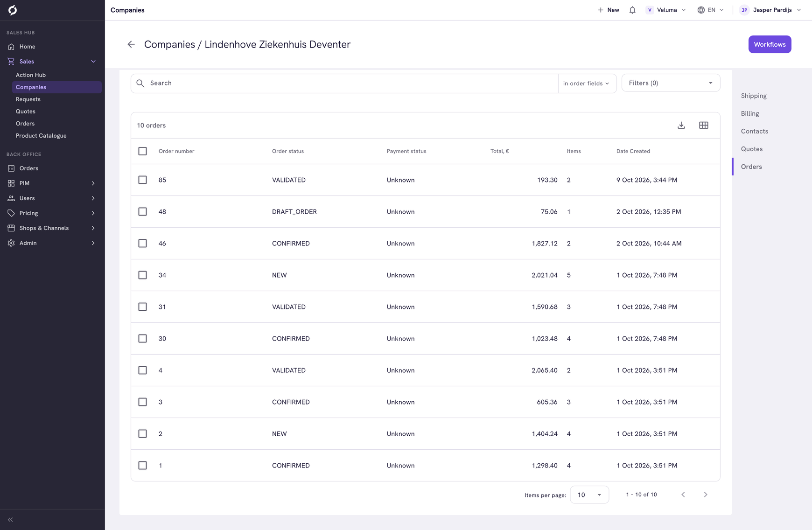Click the globe language icon
This screenshot has width=812, height=530.
click(x=701, y=10)
